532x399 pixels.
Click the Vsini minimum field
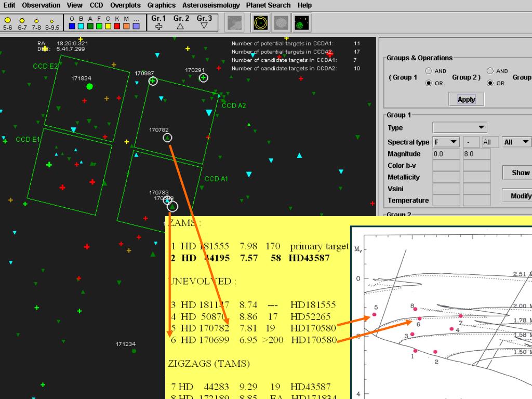pyautogui.click(x=446, y=188)
